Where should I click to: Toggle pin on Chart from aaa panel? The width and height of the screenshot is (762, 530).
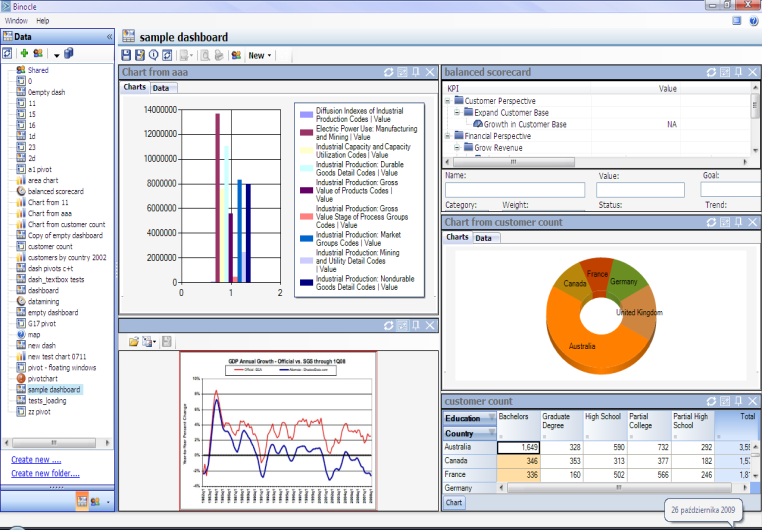tap(416, 72)
